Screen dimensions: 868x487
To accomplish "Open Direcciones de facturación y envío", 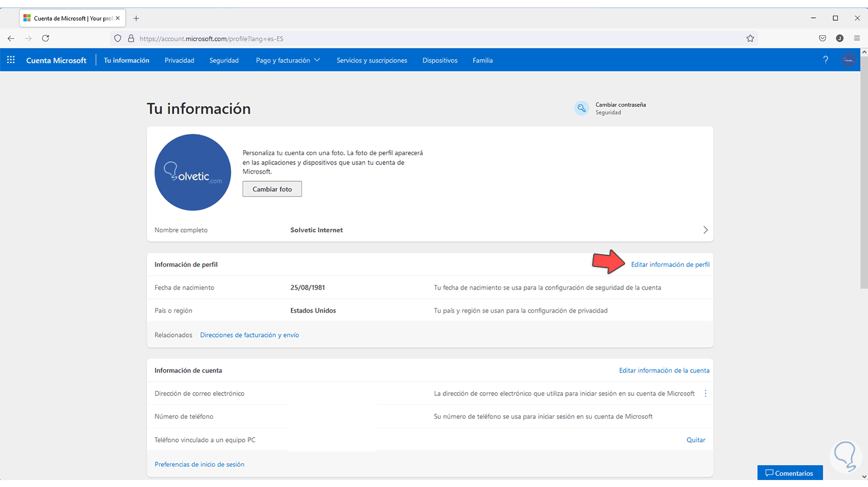I will (249, 335).
